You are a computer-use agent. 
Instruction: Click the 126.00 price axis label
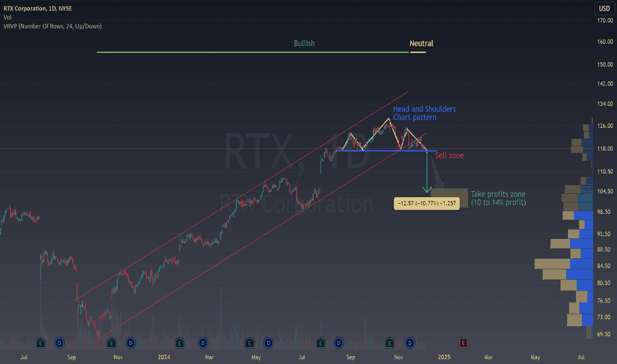point(605,126)
